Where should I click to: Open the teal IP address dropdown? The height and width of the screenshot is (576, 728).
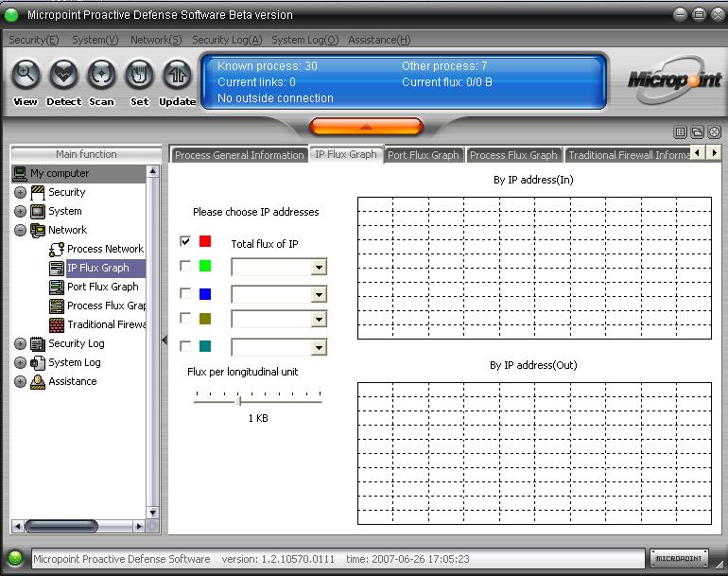319,347
